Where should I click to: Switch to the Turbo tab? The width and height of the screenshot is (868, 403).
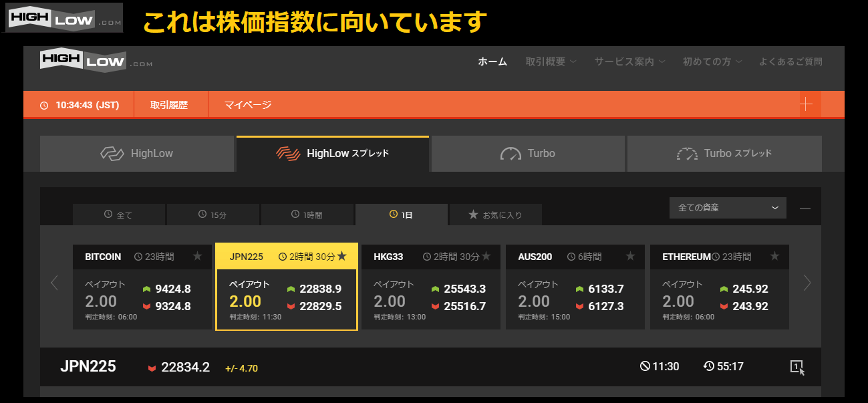click(x=528, y=154)
